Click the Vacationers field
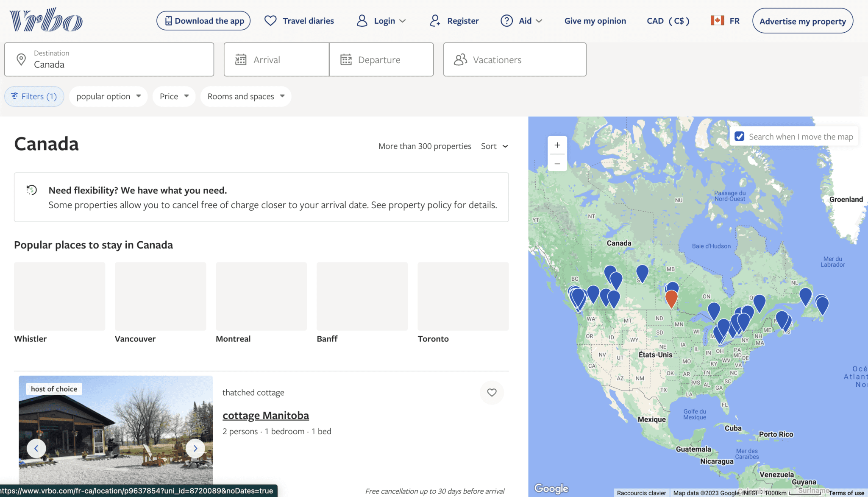The height and width of the screenshot is (497, 868). point(515,59)
